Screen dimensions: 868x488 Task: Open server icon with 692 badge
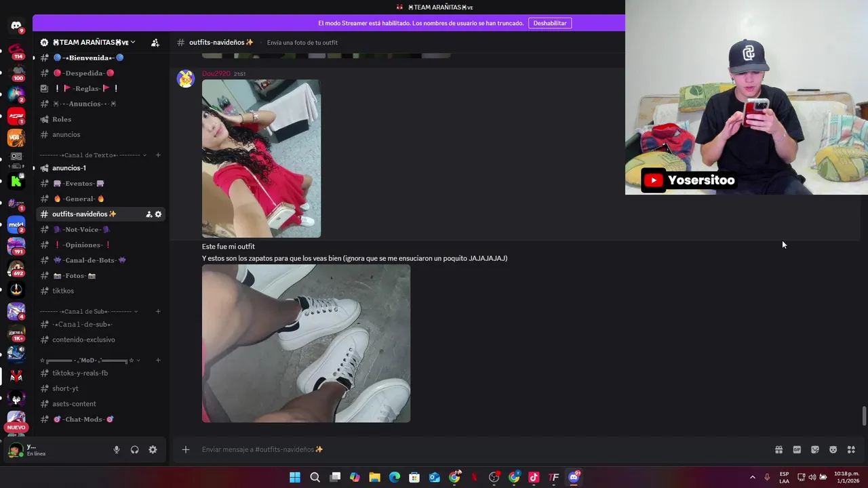tap(16, 268)
